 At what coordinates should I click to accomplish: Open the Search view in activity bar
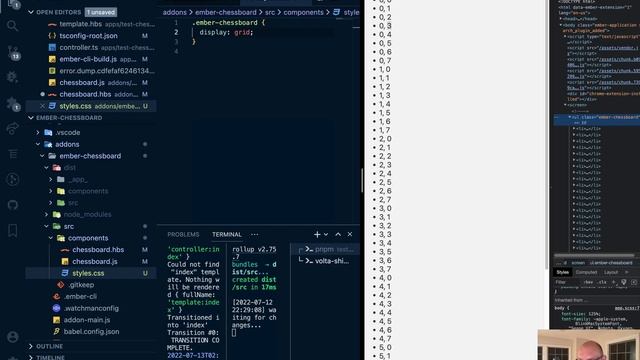click(x=12, y=26)
